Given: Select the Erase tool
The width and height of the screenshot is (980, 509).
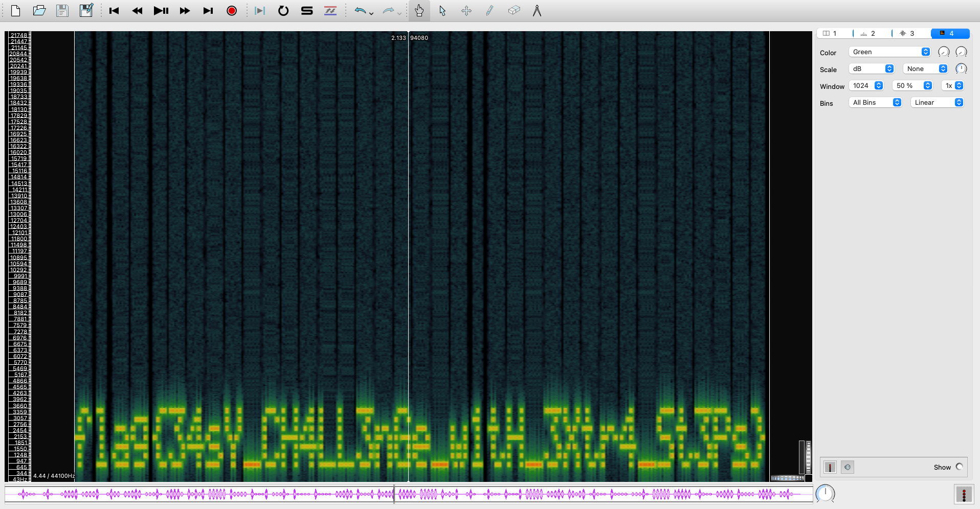Looking at the screenshot, I should tap(514, 11).
